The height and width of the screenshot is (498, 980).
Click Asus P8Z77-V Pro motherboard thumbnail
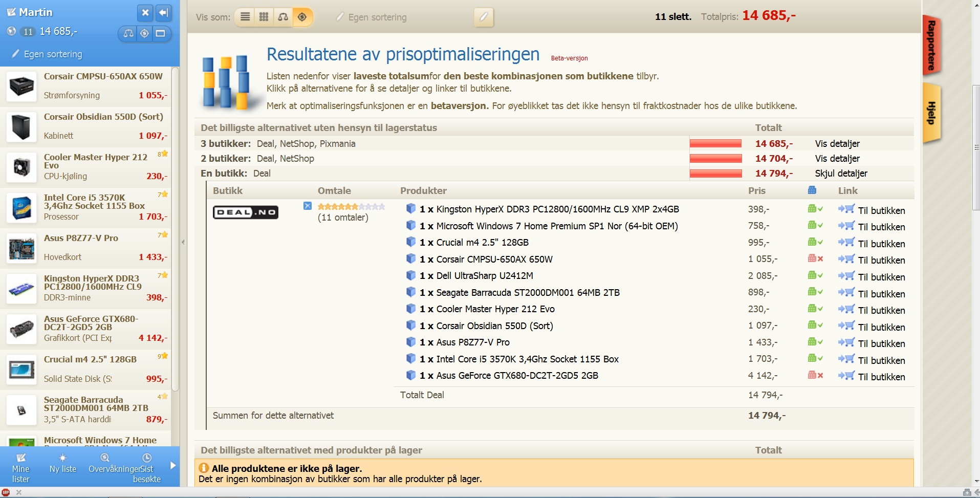click(x=21, y=248)
